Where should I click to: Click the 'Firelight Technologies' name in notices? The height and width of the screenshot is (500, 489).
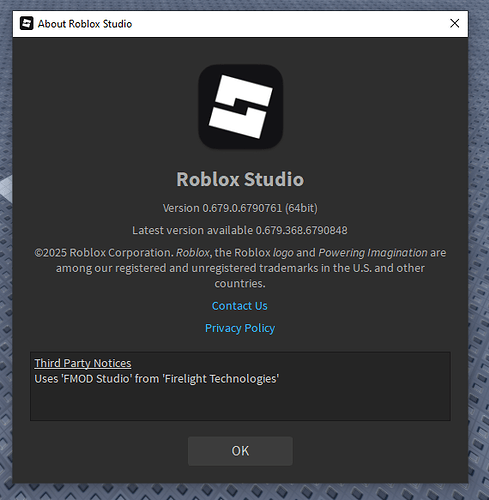pyautogui.click(x=221, y=379)
